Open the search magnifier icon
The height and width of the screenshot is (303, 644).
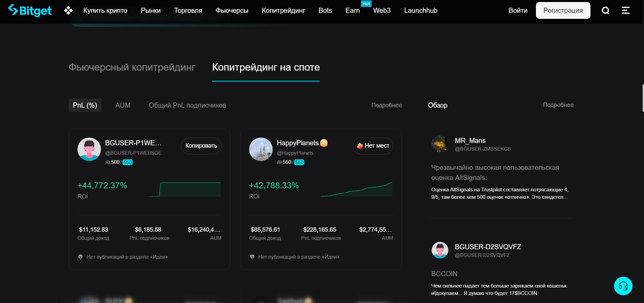click(x=606, y=10)
